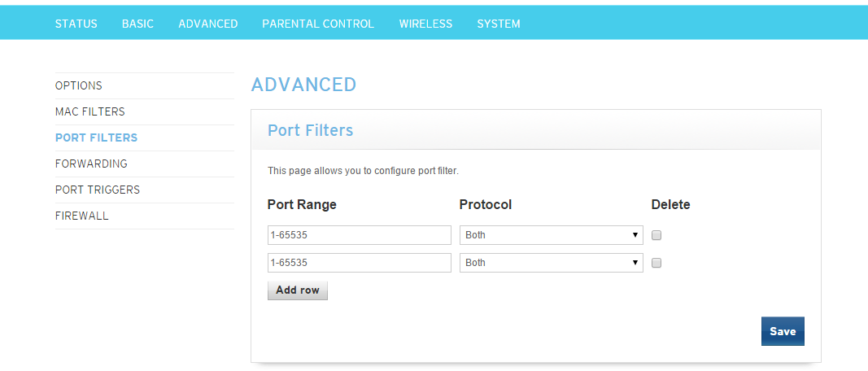Screen dimensions: 868x371
Task: Switch to the ADVANCED navigation tab
Action: pos(207,24)
